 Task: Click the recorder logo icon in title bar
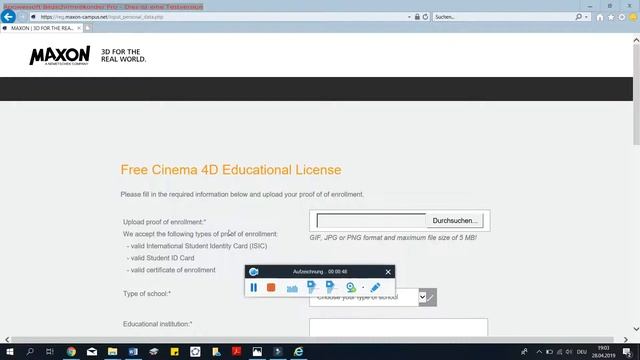[253, 272]
